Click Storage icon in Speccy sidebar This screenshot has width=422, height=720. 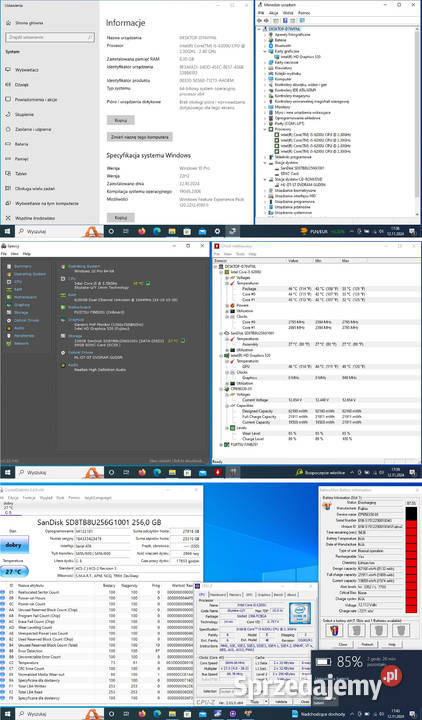click(9, 312)
